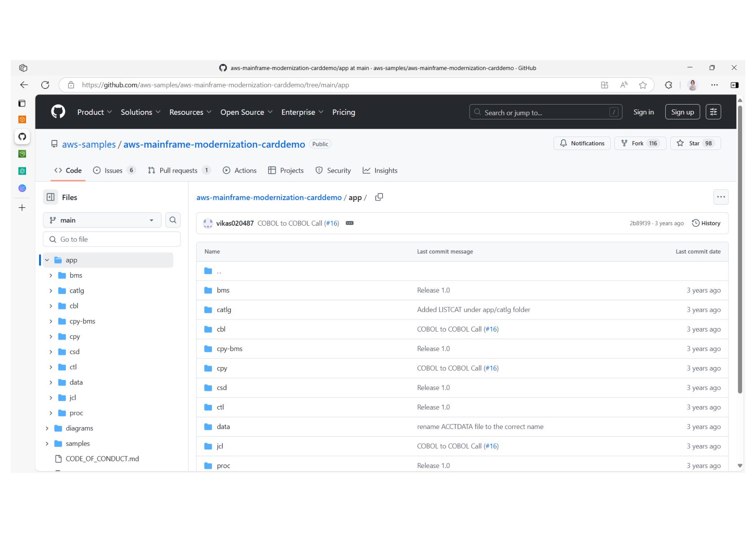Copy the app folder path
Screen dimensions: 756x534
click(379, 197)
